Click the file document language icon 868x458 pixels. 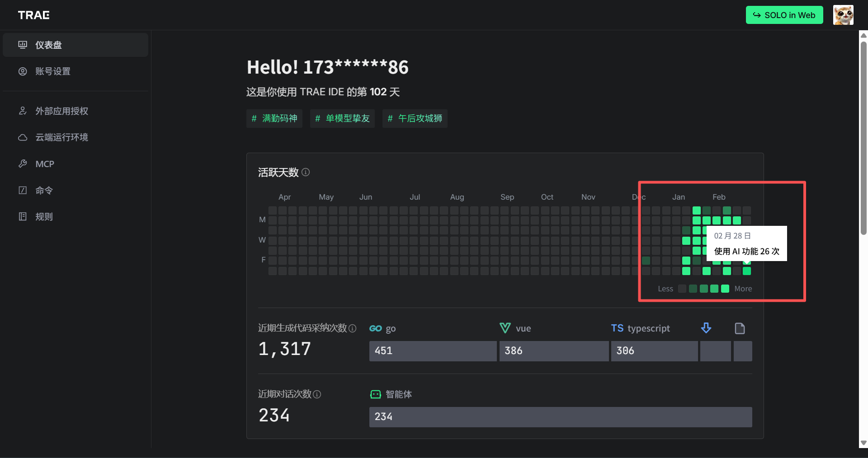click(x=740, y=328)
